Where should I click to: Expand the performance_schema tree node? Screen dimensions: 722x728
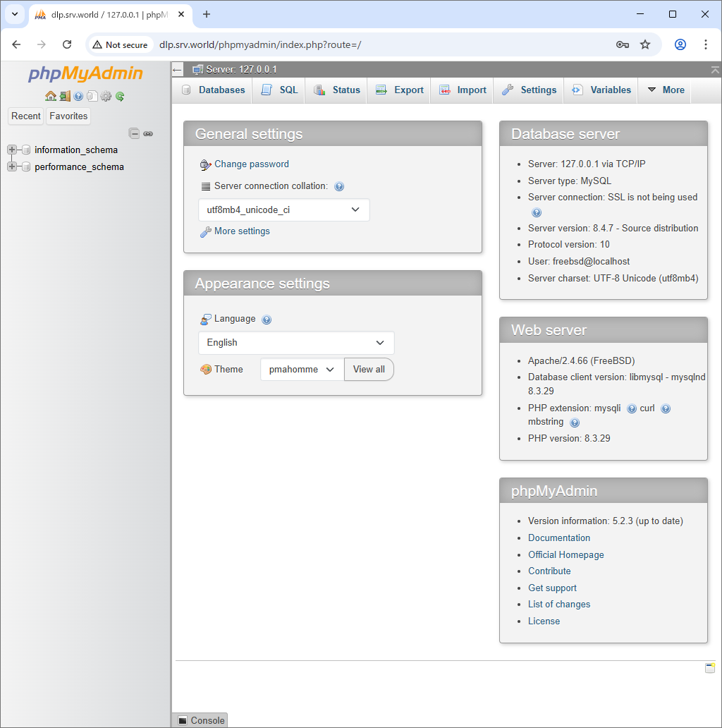tap(12, 166)
